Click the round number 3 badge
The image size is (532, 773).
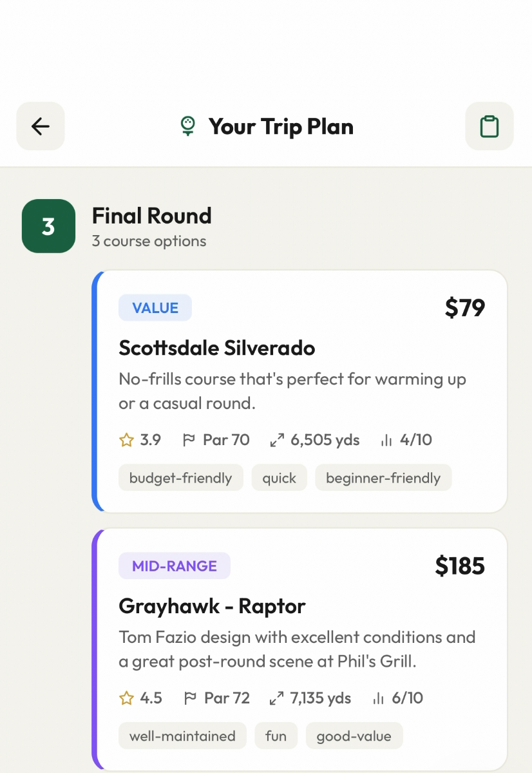pos(48,226)
